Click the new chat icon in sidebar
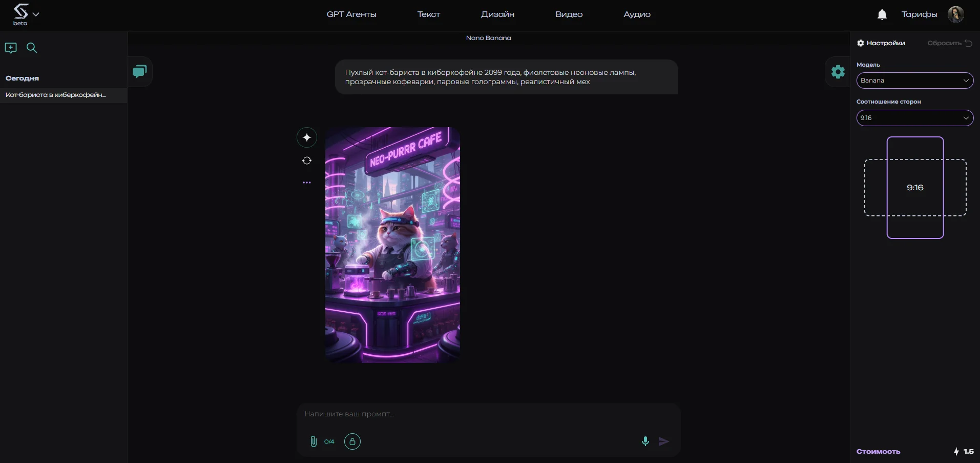 pyautogui.click(x=11, y=48)
